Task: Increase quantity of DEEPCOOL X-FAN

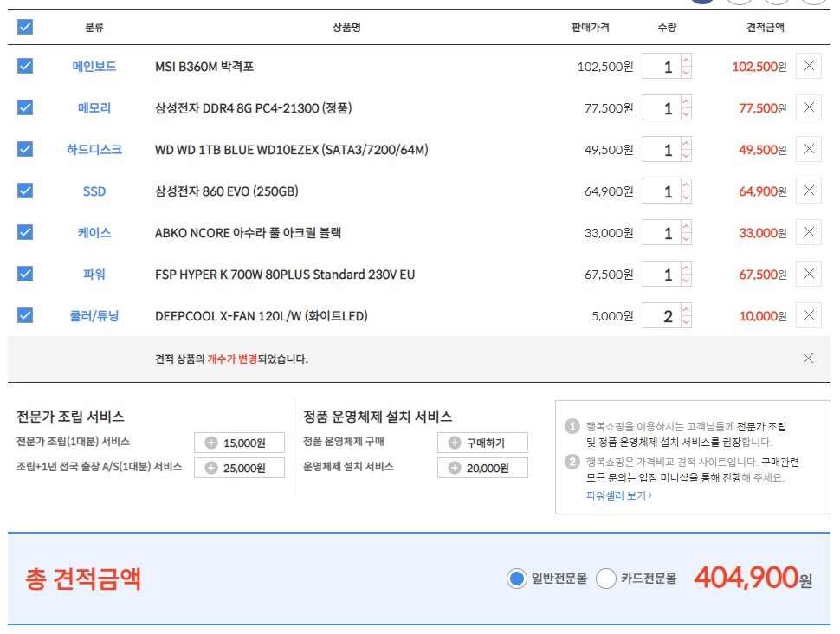Action: 686,309
